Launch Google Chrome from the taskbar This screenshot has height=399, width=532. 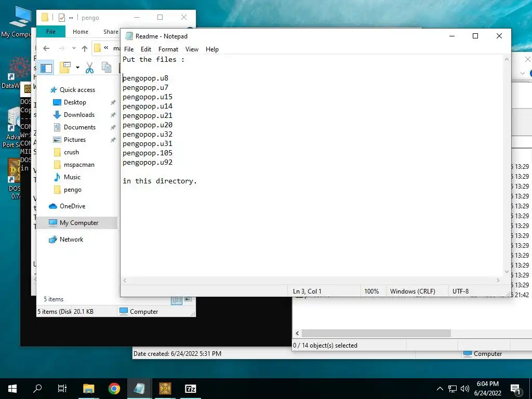pyautogui.click(x=114, y=389)
